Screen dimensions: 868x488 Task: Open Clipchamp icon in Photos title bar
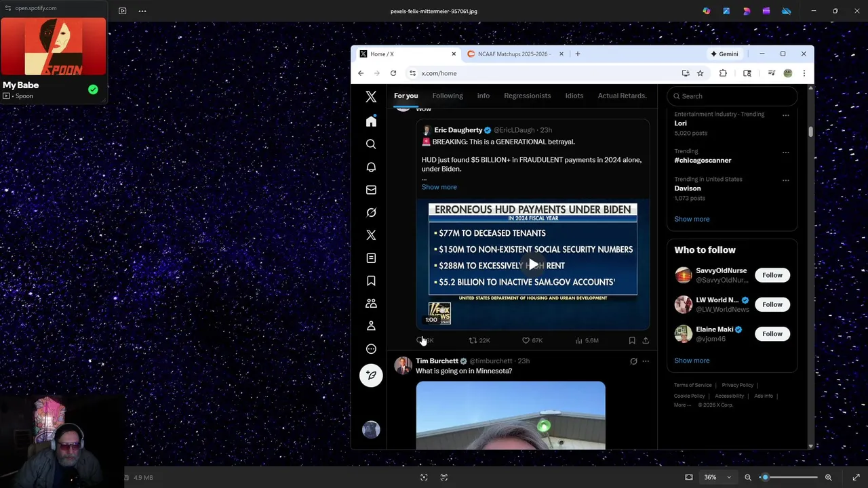pos(766,11)
